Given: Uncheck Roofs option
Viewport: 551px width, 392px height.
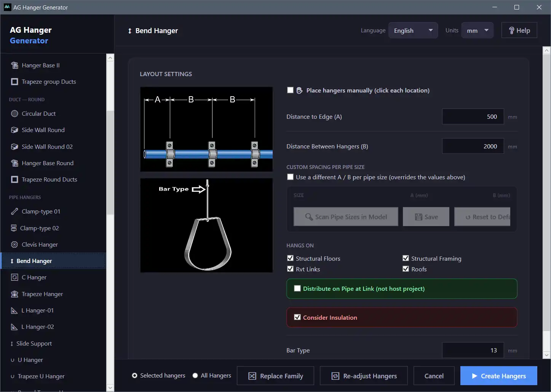Looking at the screenshot, I should tap(406, 269).
